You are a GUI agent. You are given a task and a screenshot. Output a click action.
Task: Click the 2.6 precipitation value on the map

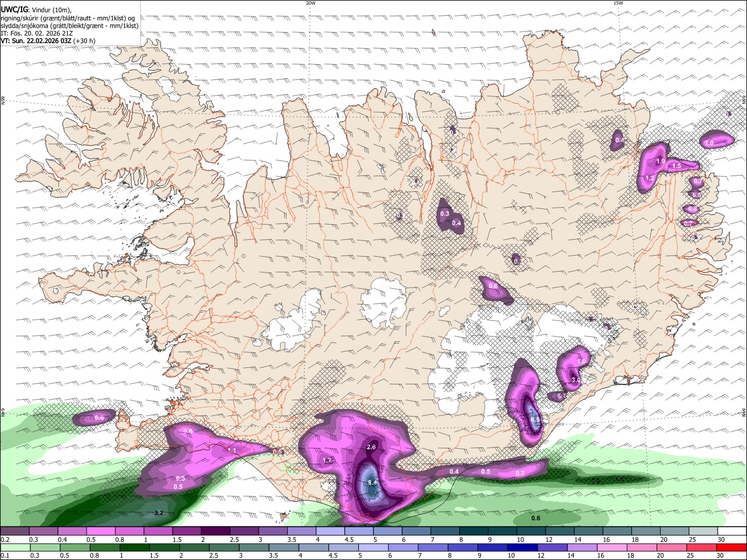pyautogui.click(x=371, y=447)
